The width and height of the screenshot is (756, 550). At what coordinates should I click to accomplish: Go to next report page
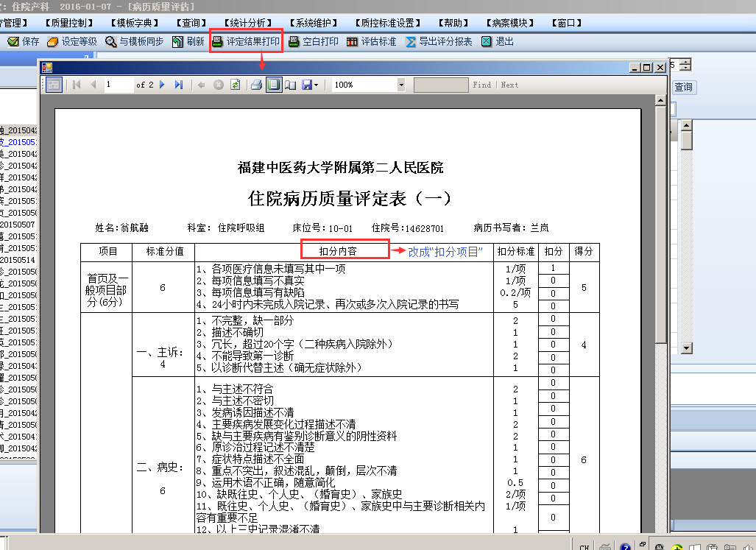(x=162, y=85)
